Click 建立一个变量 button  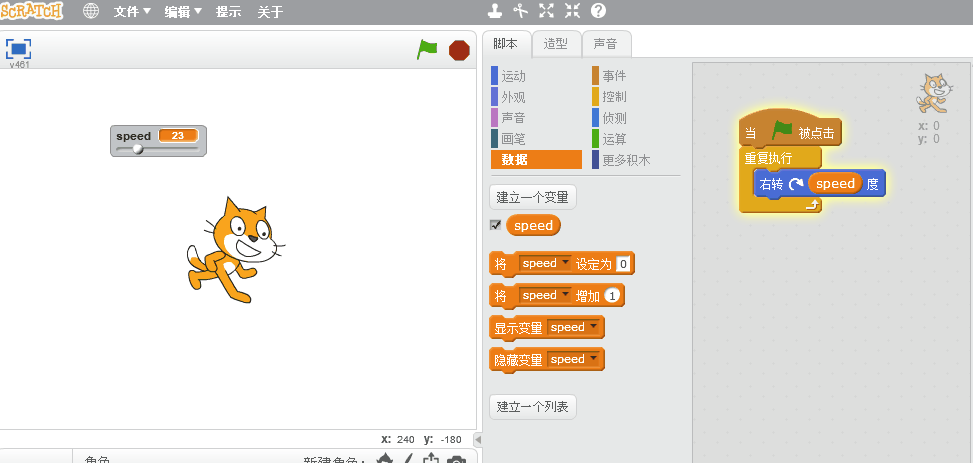pyautogui.click(x=532, y=197)
